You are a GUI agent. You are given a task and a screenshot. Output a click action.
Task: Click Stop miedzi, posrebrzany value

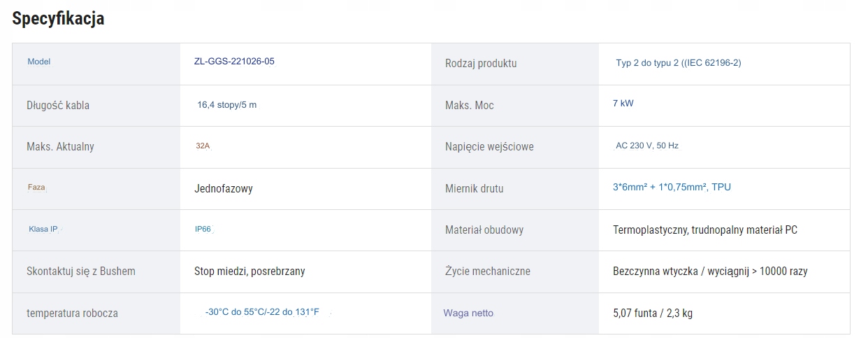pyautogui.click(x=249, y=271)
